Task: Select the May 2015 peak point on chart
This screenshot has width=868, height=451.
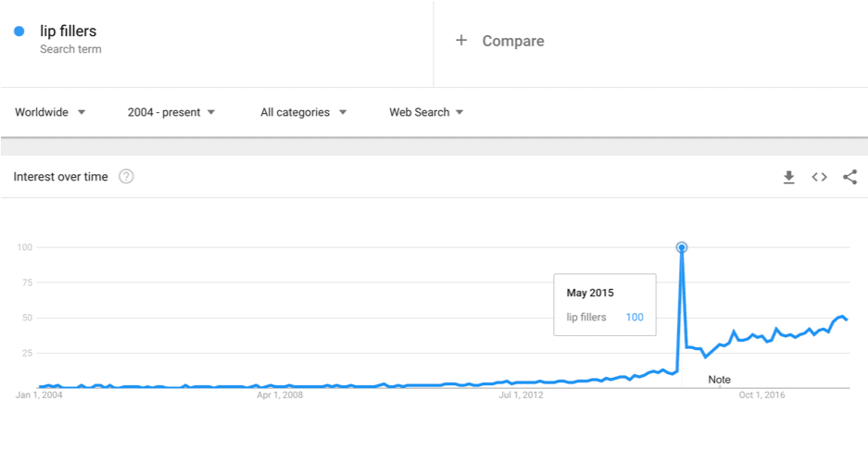Action: (682, 247)
